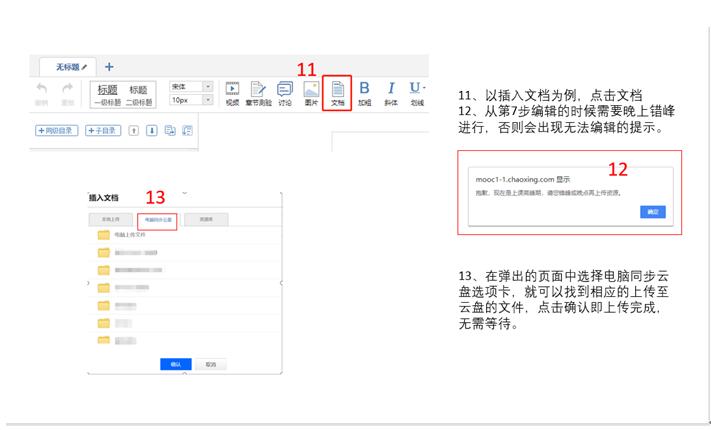The image size is (711, 430).
Task: Insert a video using the 视频 icon
Action: [232, 92]
